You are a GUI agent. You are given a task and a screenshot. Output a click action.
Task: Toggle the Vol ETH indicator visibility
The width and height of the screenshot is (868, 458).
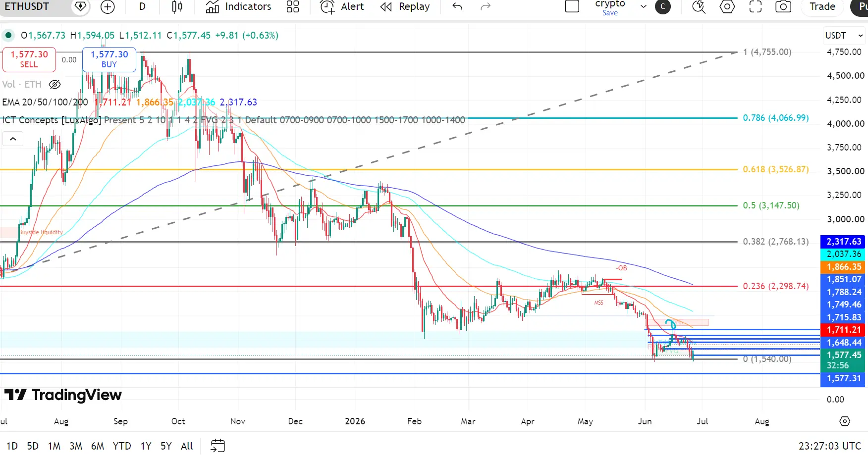tap(55, 84)
